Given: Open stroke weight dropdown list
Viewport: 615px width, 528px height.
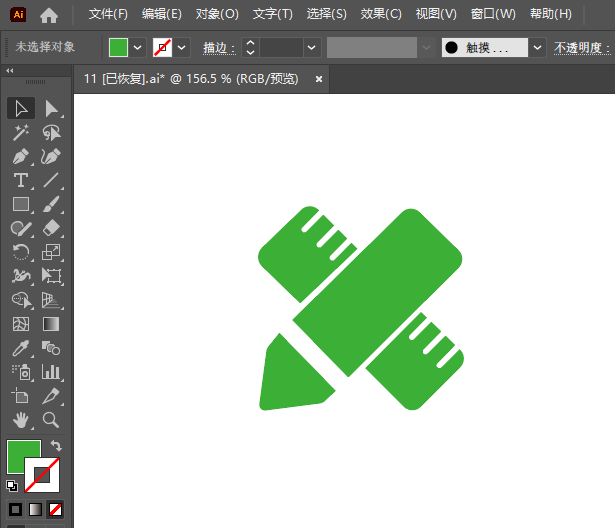Looking at the screenshot, I should (311, 48).
